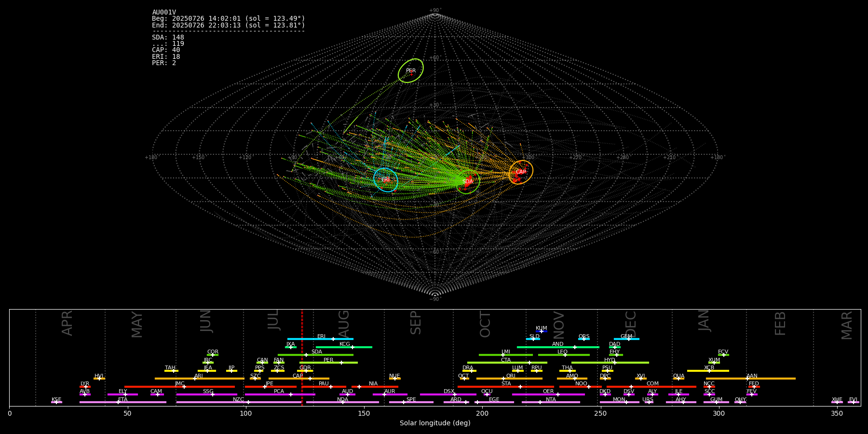Click the NDA shower bar
Viewport: 868px width, 434px height.
342,402
